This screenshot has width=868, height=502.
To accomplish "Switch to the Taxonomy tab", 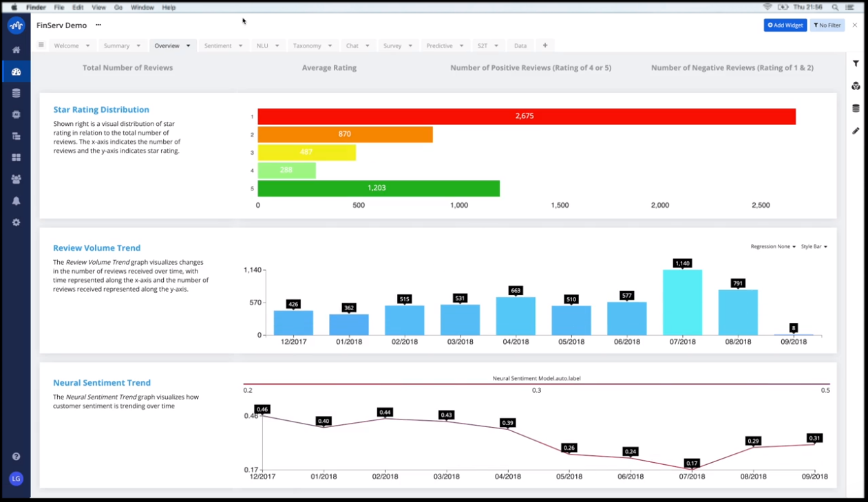I will [308, 45].
